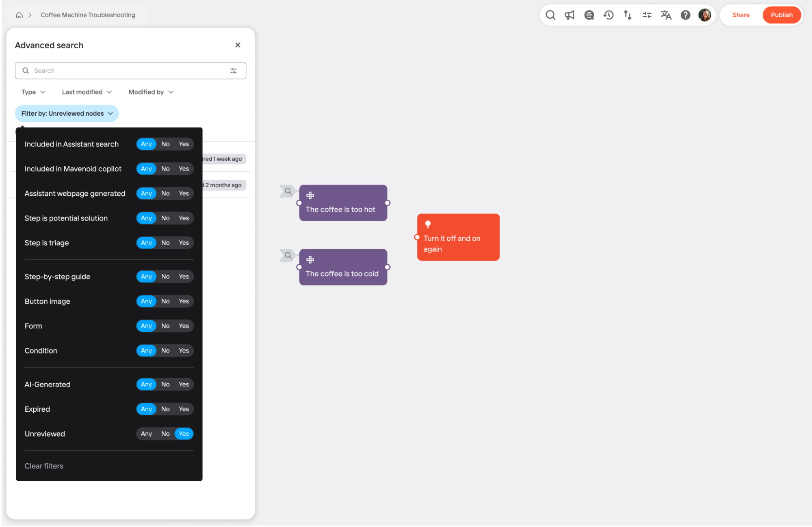Click the magnifier tag beside 'The coffee is too hot'
This screenshot has width=812, height=527.
coord(288,191)
